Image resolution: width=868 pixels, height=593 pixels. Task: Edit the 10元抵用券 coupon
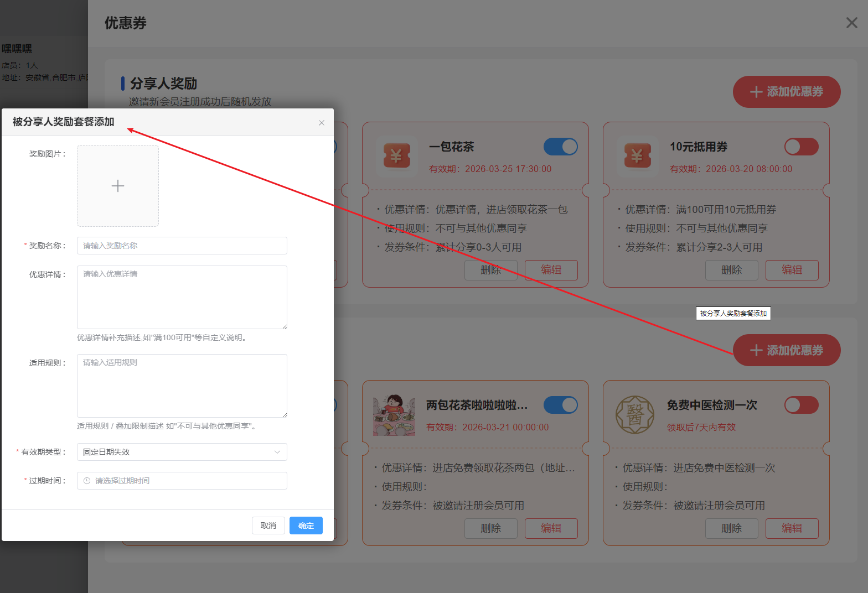(792, 270)
